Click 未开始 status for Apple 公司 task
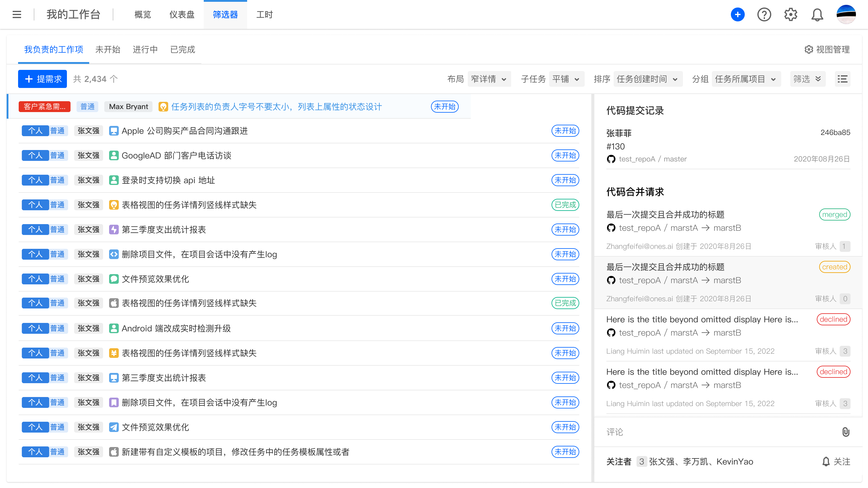 (565, 131)
